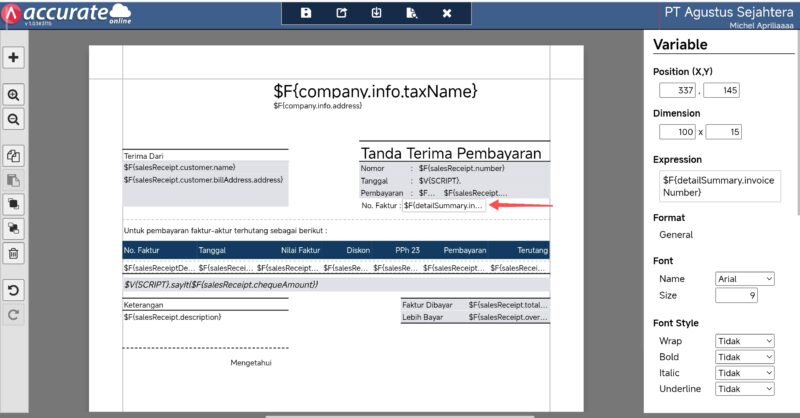Image resolution: width=800 pixels, height=418 pixels.
Task: Click the Export template icon
Action: [x=341, y=13]
